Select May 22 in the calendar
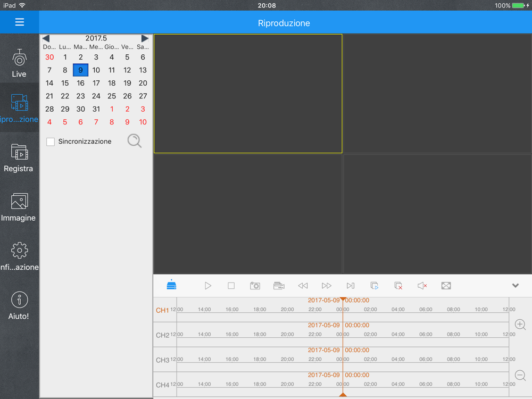The width and height of the screenshot is (532, 399). [65, 96]
